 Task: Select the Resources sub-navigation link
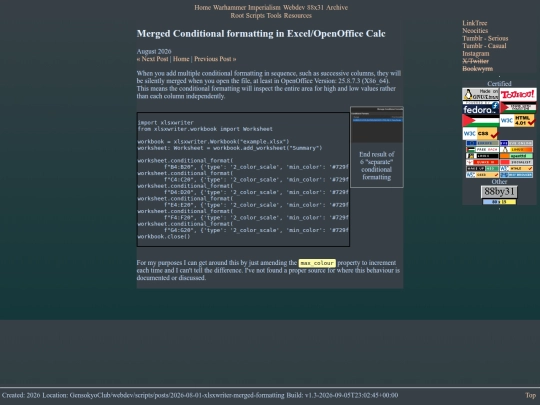click(x=298, y=15)
